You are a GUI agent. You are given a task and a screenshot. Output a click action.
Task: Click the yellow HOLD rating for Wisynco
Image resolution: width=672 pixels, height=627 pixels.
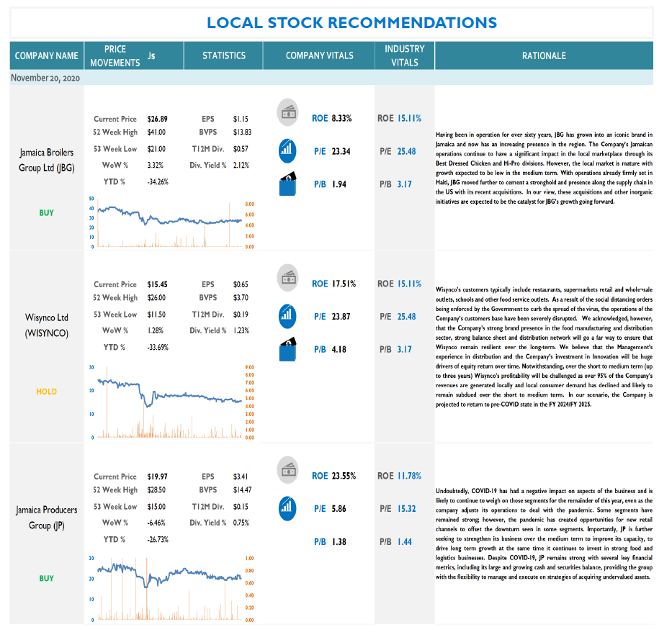pyautogui.click(x=46, y=392)
